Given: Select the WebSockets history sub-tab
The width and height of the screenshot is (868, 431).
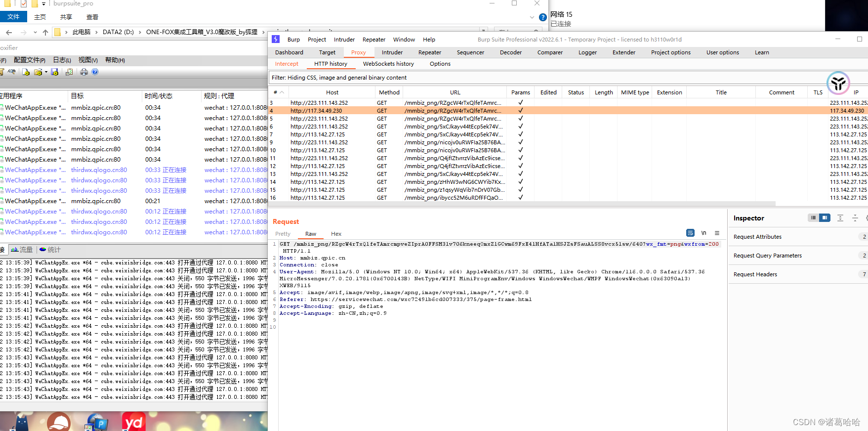Looking at the screenshot, I should tap(388, 64).
